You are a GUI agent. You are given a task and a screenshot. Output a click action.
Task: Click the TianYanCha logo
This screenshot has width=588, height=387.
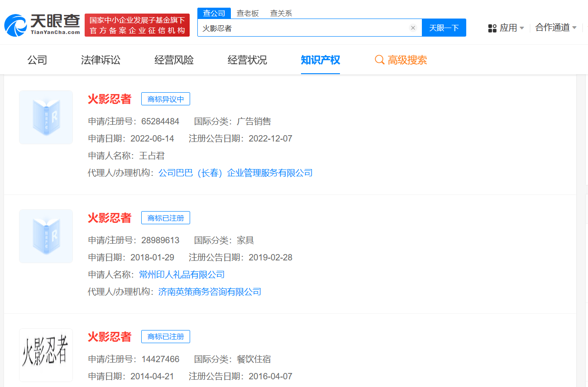click(42, 24)
